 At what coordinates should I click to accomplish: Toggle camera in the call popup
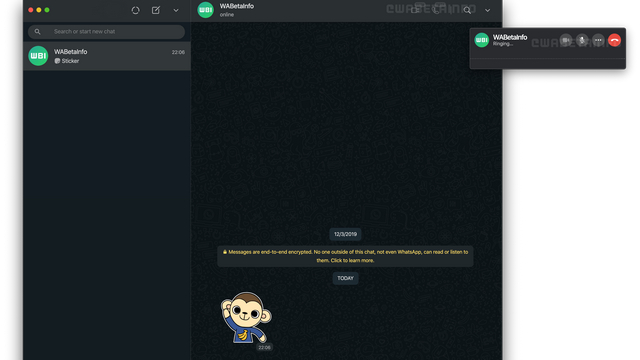click(x=566, y=40)
